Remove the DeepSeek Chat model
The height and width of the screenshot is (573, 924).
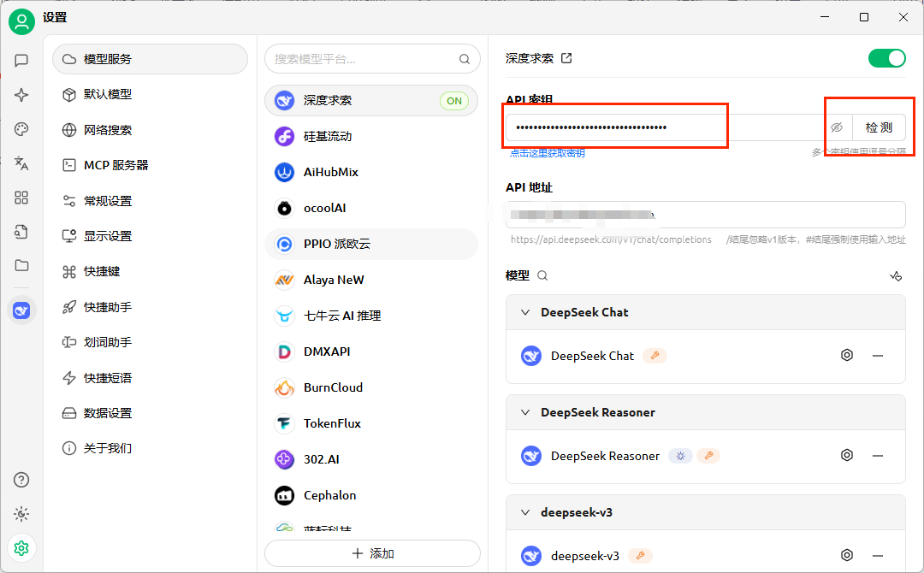(x=878, y=356)
